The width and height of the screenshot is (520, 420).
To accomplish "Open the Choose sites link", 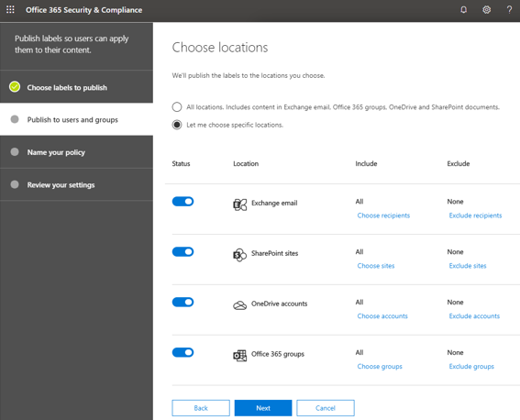I will [376, 266].
